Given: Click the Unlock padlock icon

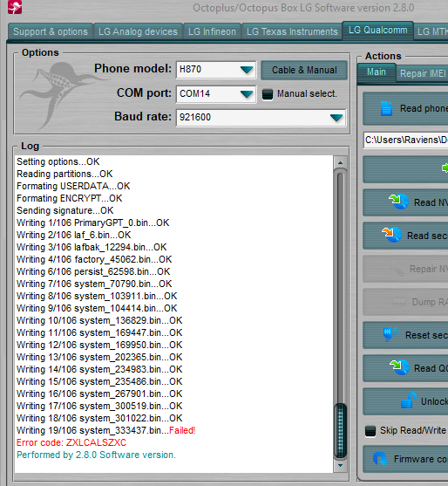Looking at the screenshot, I should (408, 400).
